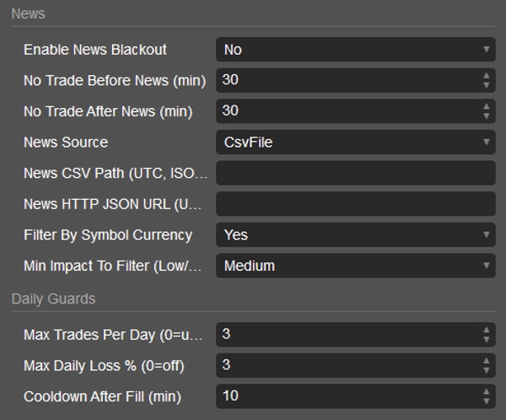Open the Enable News Blackout dropdown
This screenshot has width=506, height=420.
(355, 50)
